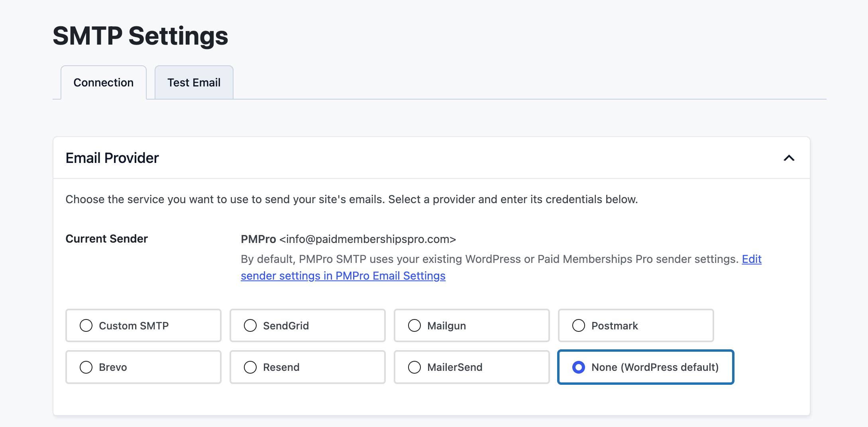Screen dimensions: 868x427
Task: Select the Brevo provider option
Action: pos(143,367)
